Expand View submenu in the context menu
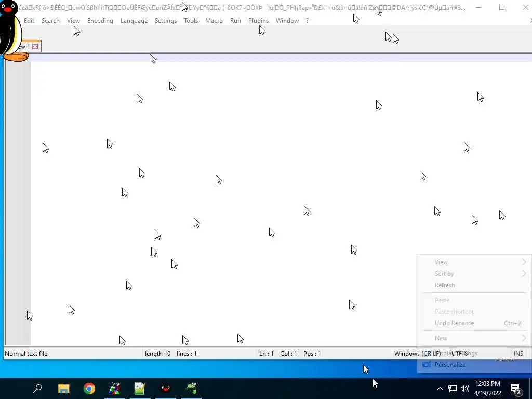The width and height of the screenshot is (532, 399). (474, 262)
